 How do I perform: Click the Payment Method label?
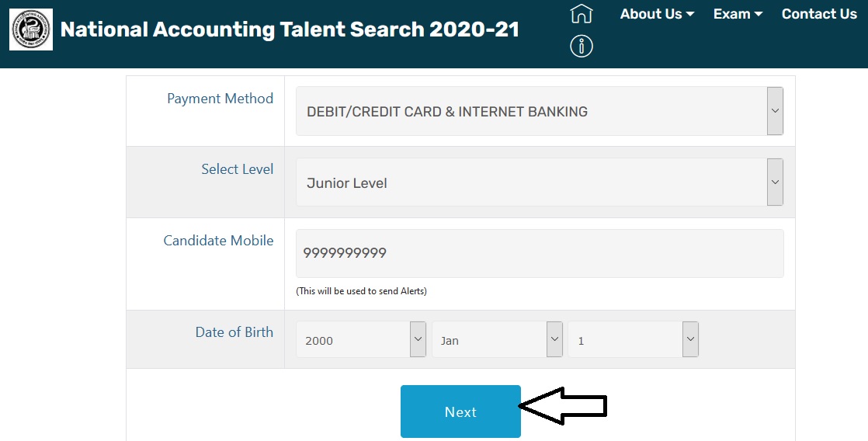click(220, 99)
